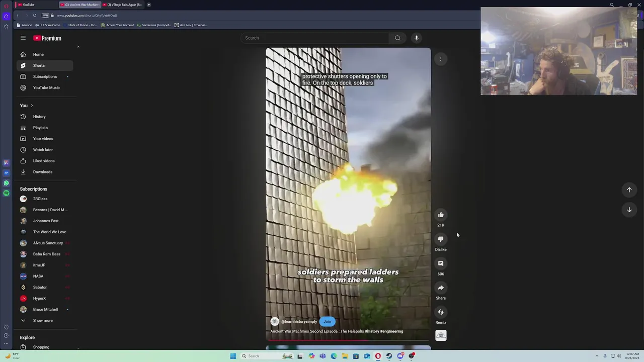Click the search magnifier button

pos(397,38)
